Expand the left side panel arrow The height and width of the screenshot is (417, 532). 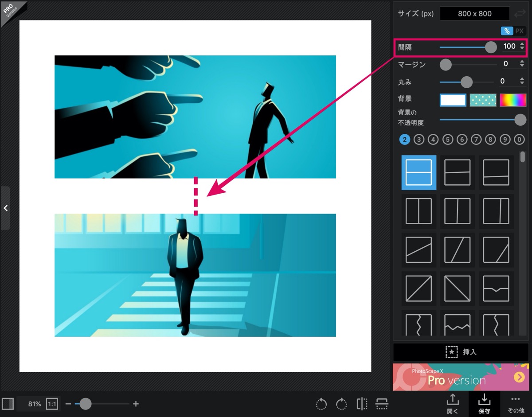point(5,208)
